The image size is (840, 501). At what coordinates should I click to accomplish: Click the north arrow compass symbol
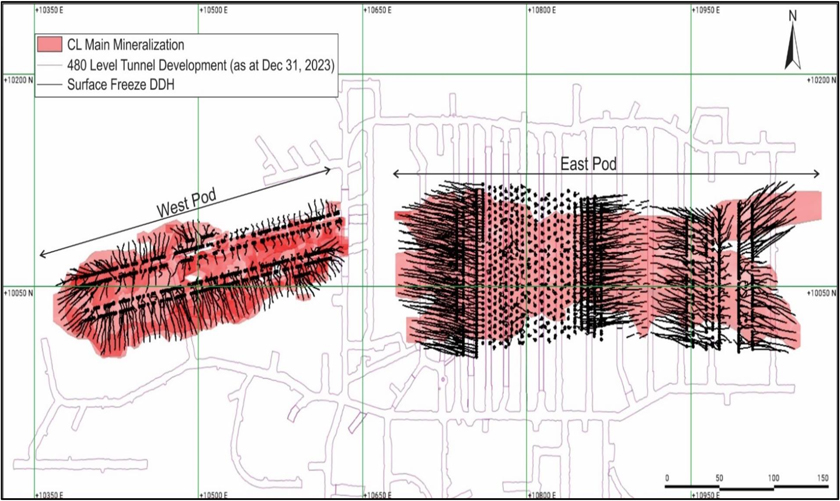[x=791, y=41]
